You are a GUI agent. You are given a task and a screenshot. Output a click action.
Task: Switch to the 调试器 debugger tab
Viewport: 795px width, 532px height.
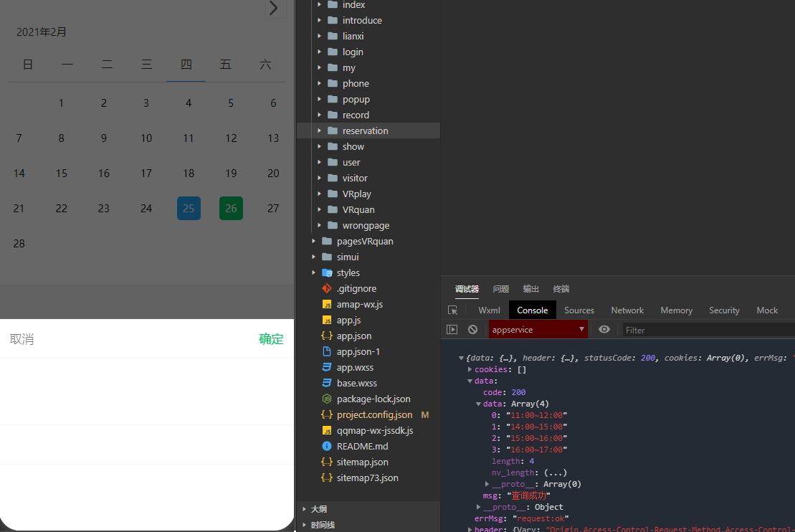click(x=467, y=289)
